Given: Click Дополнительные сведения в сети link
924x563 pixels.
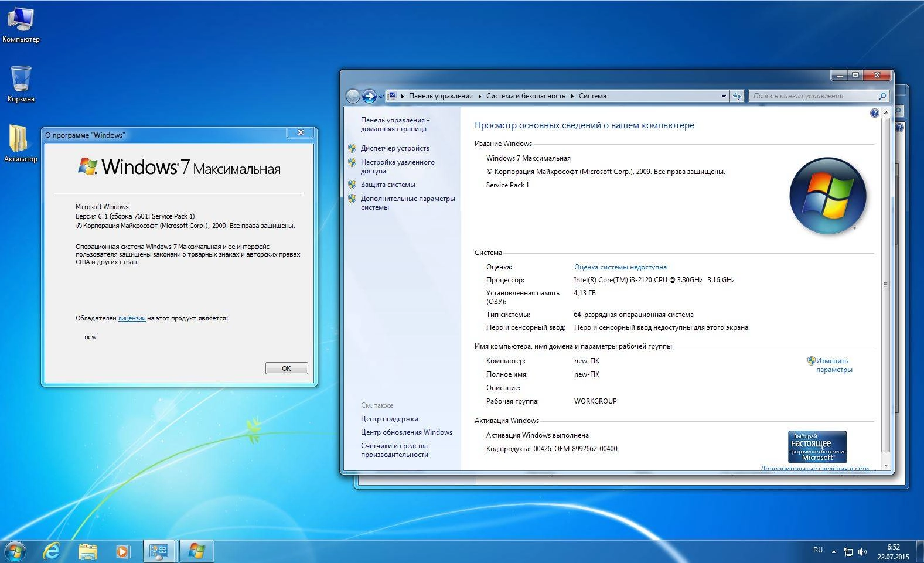Looking at the screenshot, I should tap(817, 468).
